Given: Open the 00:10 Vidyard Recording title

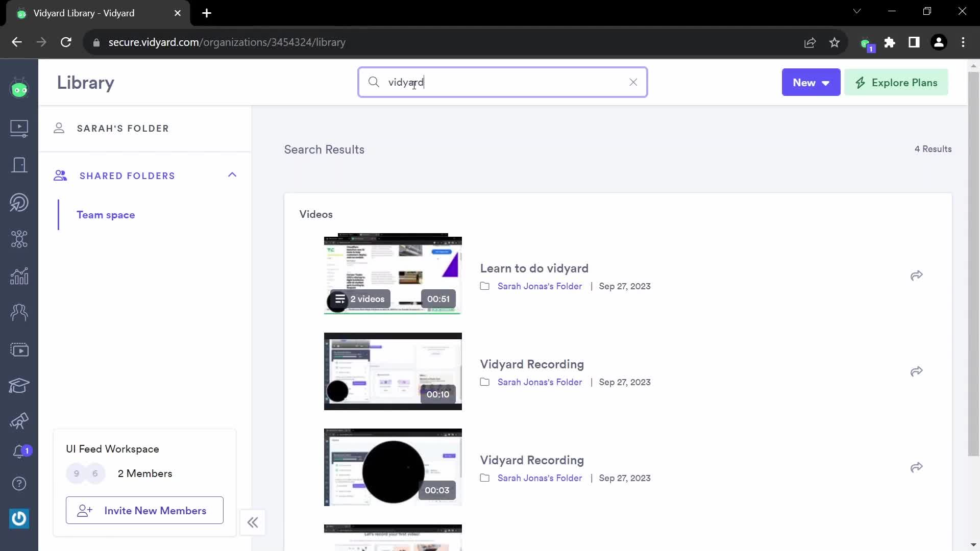Looking at the screenshot, I should (x=532, y=364).
